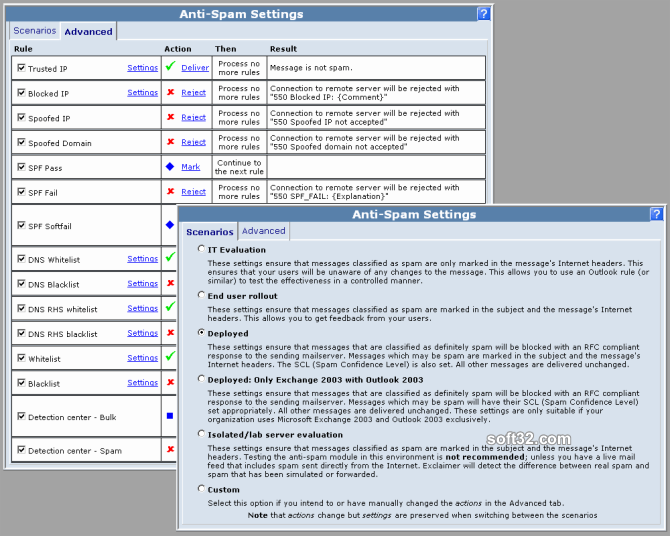Click green checkmark in DNS Whitelist row
This screenshot has height=536, width=670.
click(170, 257)
